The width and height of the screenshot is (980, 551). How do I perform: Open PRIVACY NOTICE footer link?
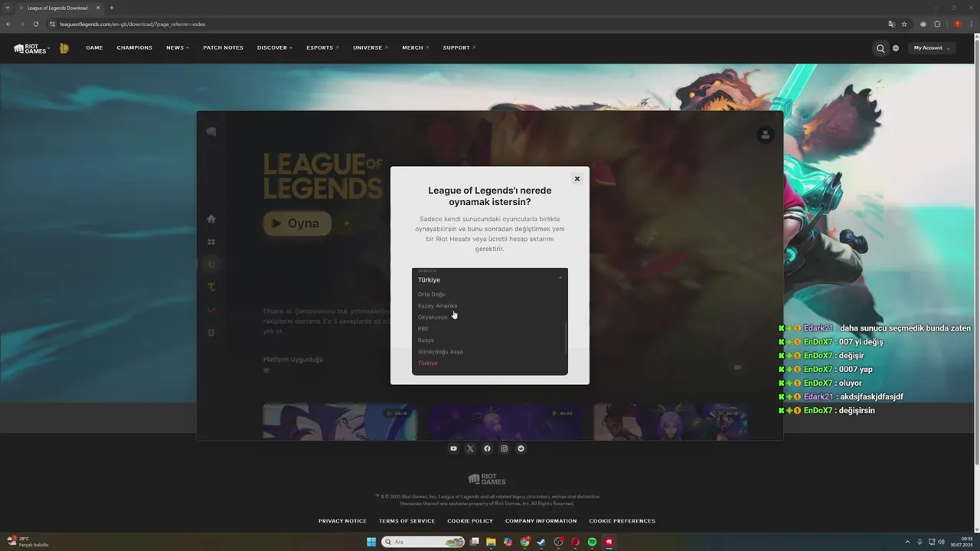[x=342, y=521]
